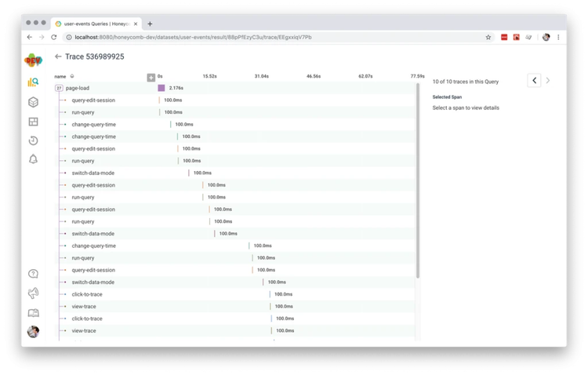
Task: Open the query history clock icon
Action: tap(33, 140)
